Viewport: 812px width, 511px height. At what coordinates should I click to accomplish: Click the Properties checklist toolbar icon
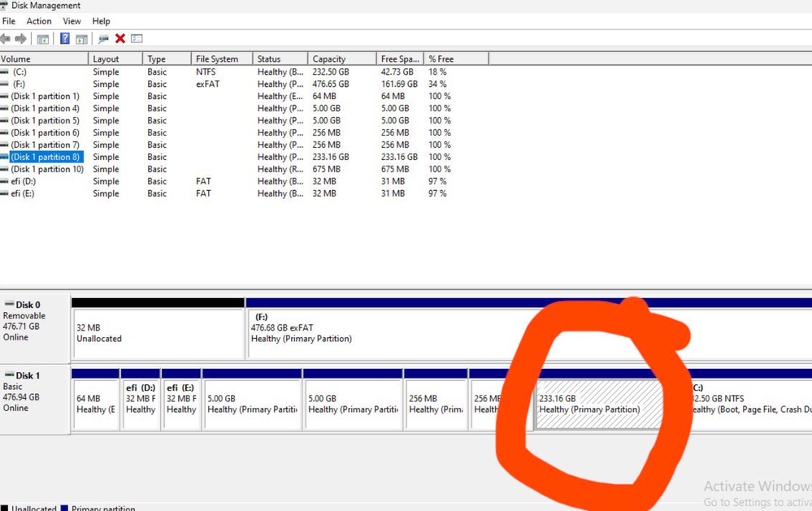(137, 38)
